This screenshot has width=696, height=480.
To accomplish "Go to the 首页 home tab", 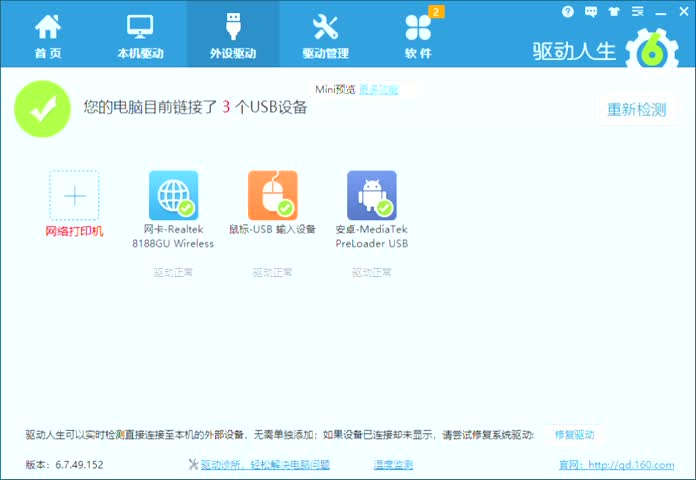I will coord(47,36).
